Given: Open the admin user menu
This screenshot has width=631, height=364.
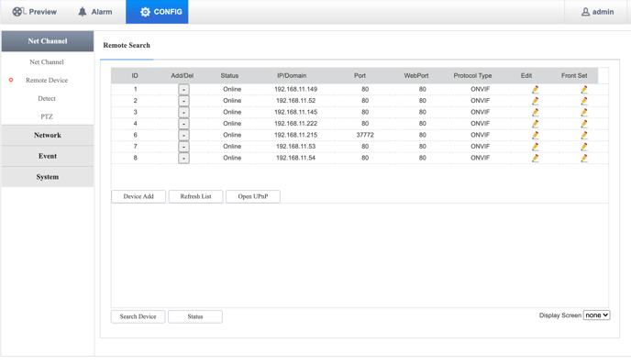Looking at the screenshot, I should pyautogui.click(x=598, y=12).
